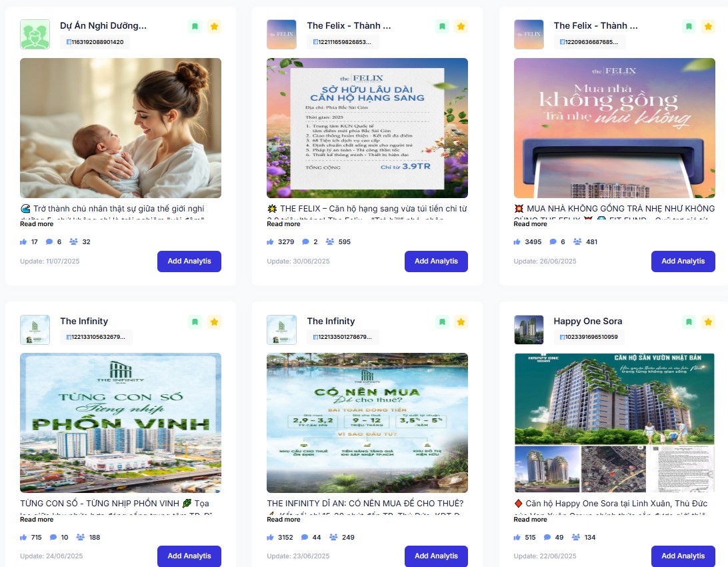Open The Felix title on 3.9TR card
This screenshot has height=567, width=728.
(349, 26)
